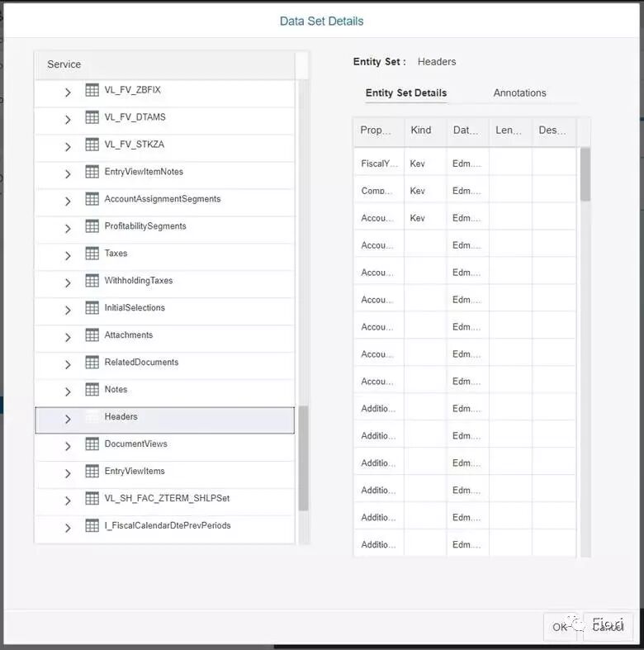Click the Attachments table icon
This screenshot has width=644, height=650.
point(92,335)
